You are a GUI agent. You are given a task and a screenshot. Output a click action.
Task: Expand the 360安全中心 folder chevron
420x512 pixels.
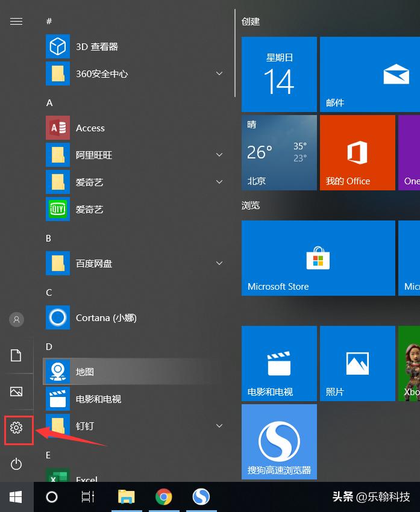219,73
